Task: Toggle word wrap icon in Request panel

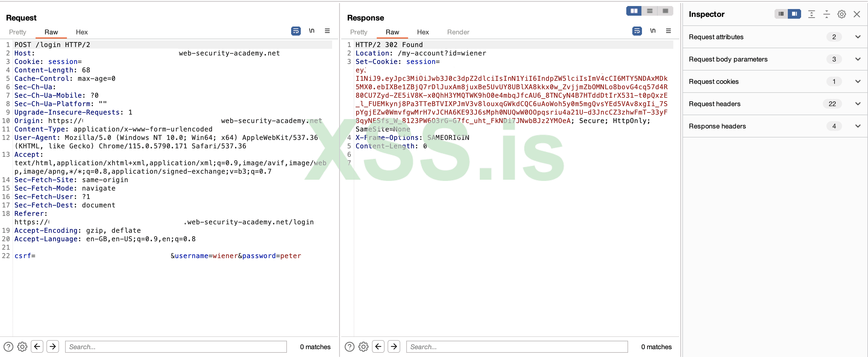Action: pos(295,31)
